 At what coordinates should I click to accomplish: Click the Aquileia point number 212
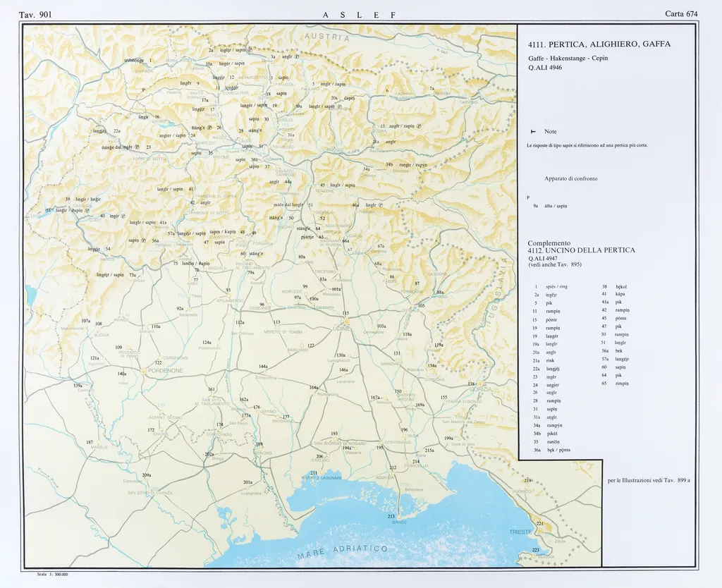pos(393,467)
